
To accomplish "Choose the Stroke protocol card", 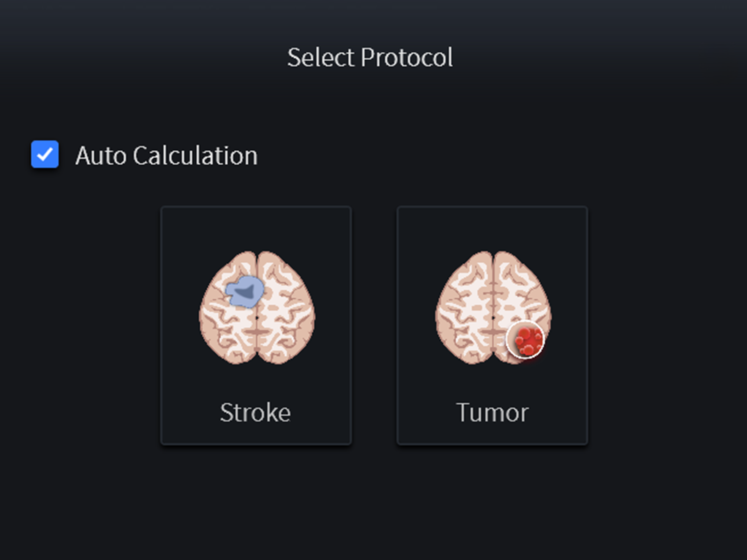I will coord(256,325).
